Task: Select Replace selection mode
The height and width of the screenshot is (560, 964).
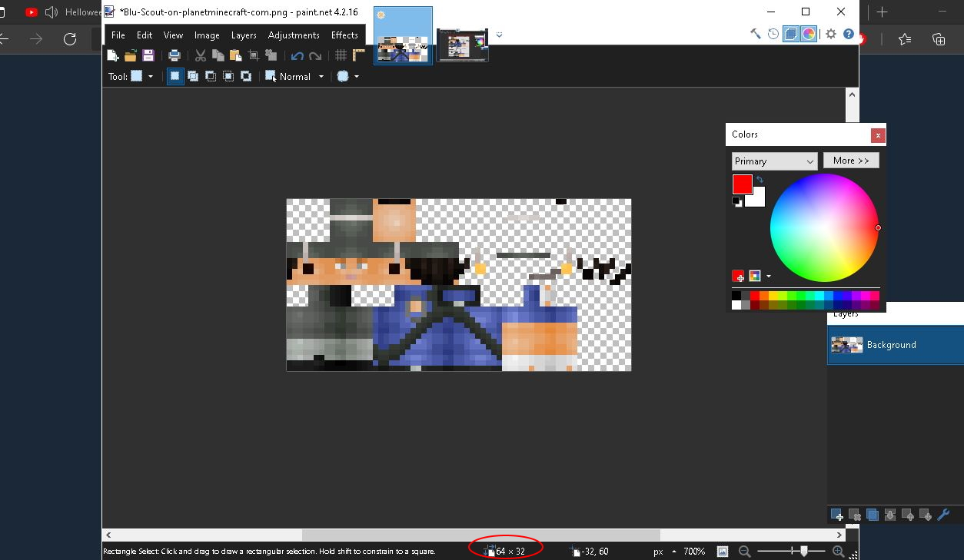Action: [175, 76]
